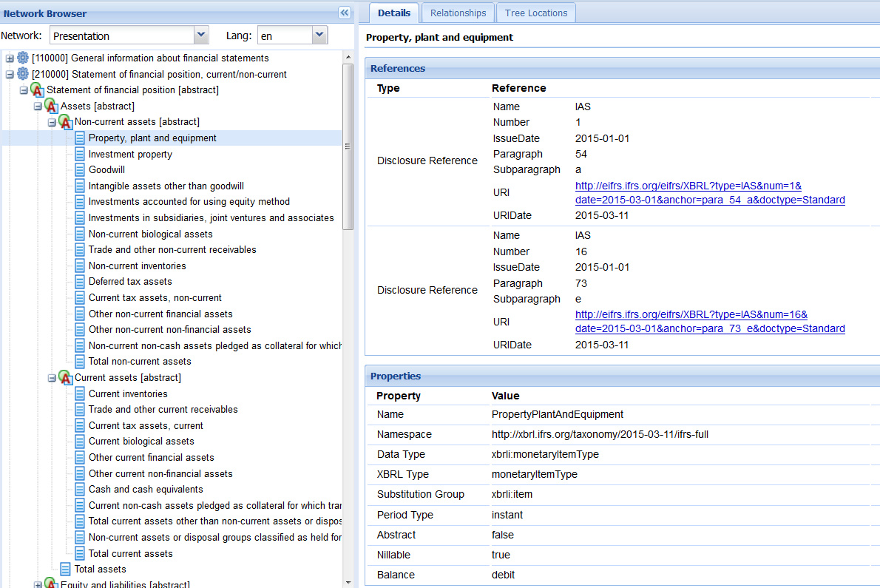Collapse the Network Browser panel

click(x=343, y=13)
